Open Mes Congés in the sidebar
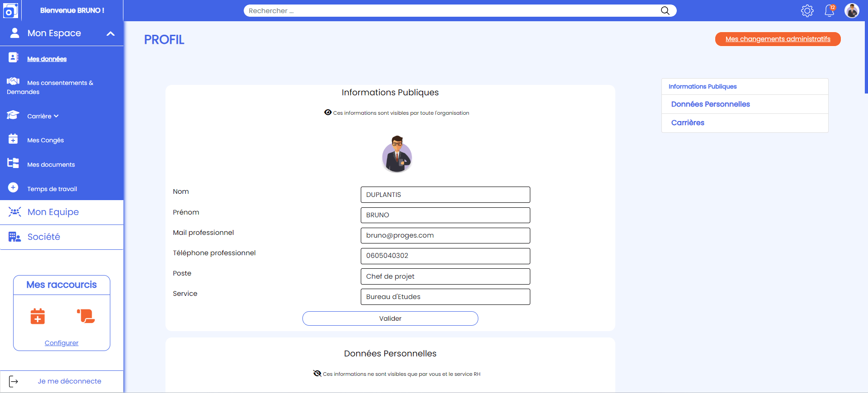This screenshot has width=868, height=393. 45,140
